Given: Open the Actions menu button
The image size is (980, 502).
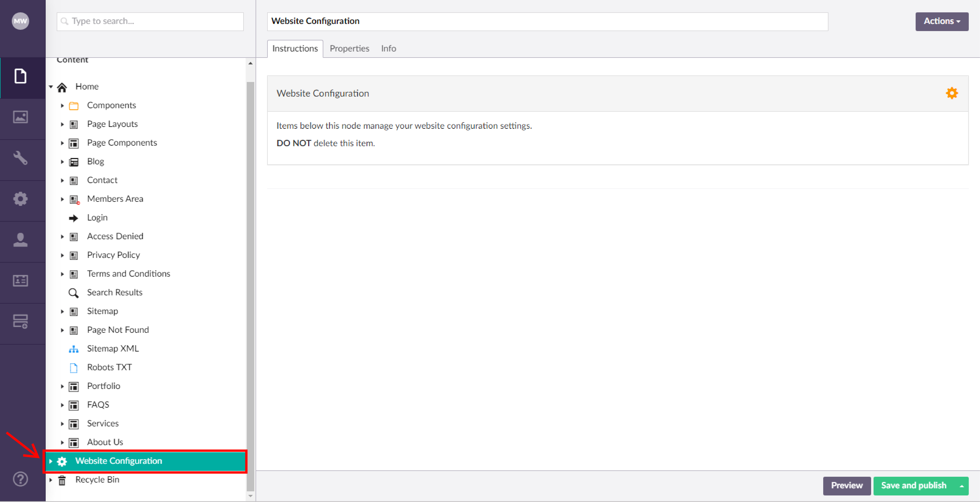Looking at the screenshot, I should point(942,21).
